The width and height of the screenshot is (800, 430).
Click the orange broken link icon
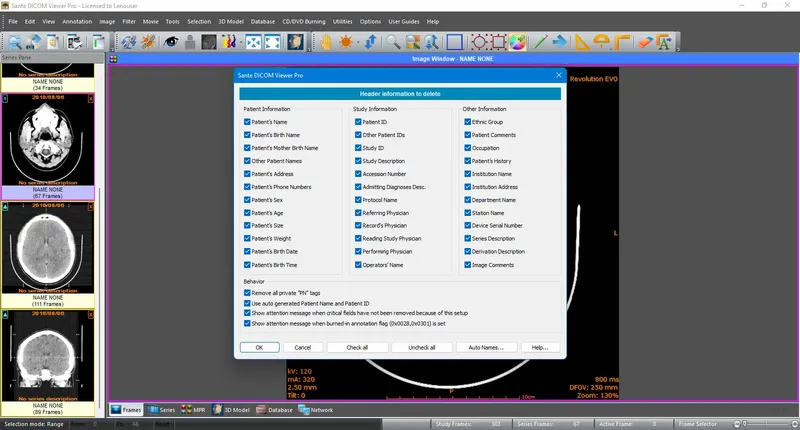[x=148, y=42]
